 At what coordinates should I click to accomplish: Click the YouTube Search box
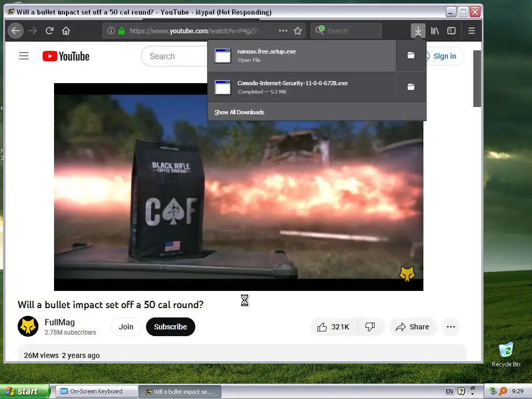click(175, 56)
